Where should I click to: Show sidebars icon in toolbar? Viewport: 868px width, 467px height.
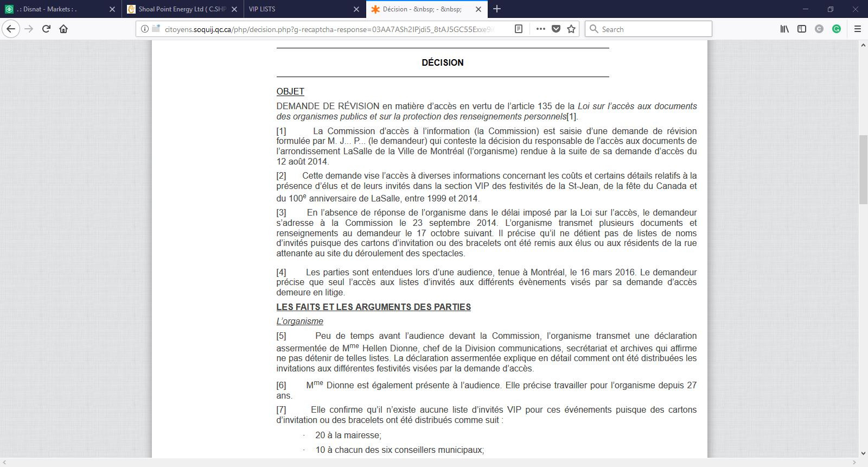(802, 29)
